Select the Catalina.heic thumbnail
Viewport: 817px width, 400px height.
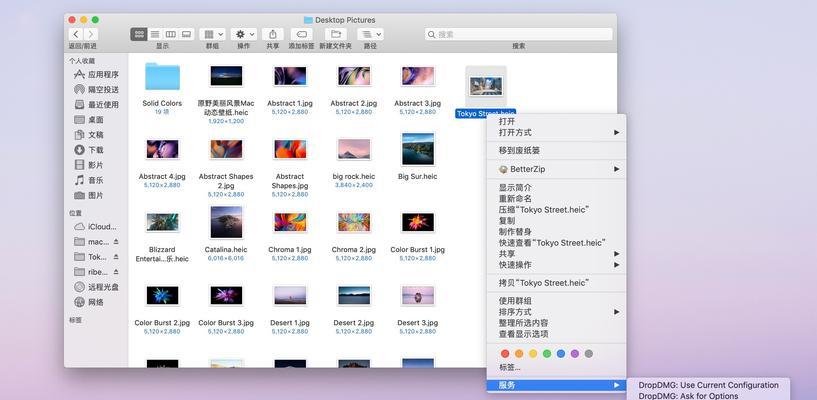[x=226, y=222]
